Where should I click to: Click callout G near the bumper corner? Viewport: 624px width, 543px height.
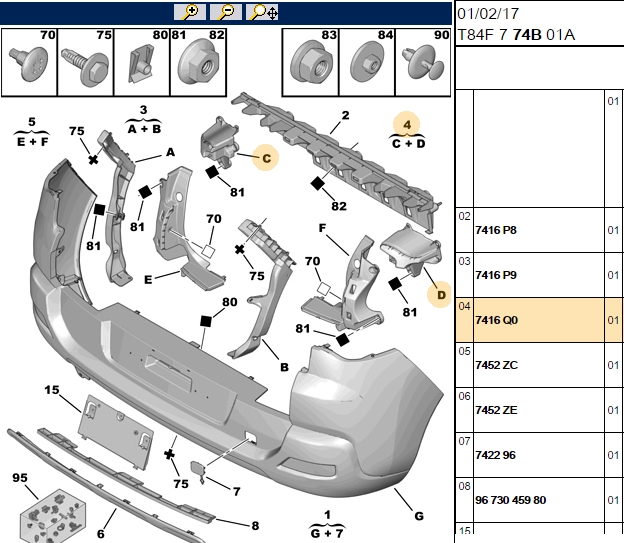point(419,516)
